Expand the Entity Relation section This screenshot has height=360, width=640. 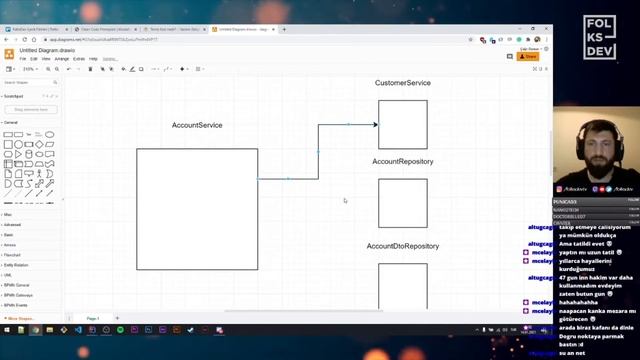(16, 265)
